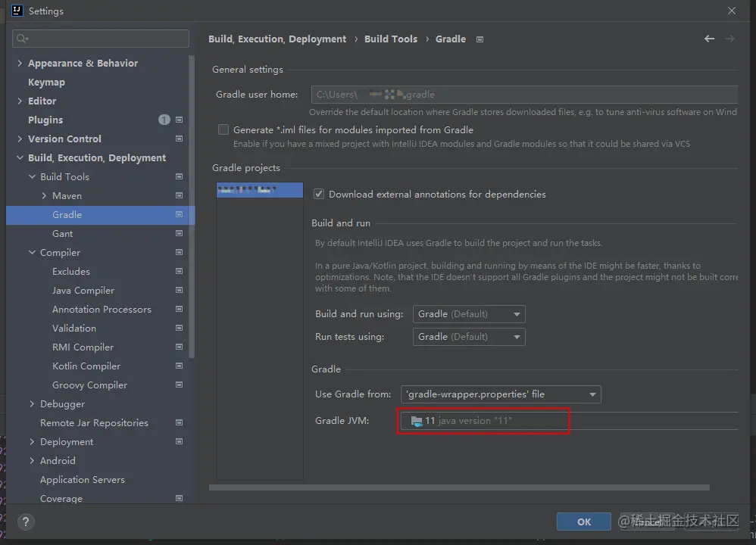
Task: Open help with the question mark button
Action: pyautogui.click(x=26, y=522)
